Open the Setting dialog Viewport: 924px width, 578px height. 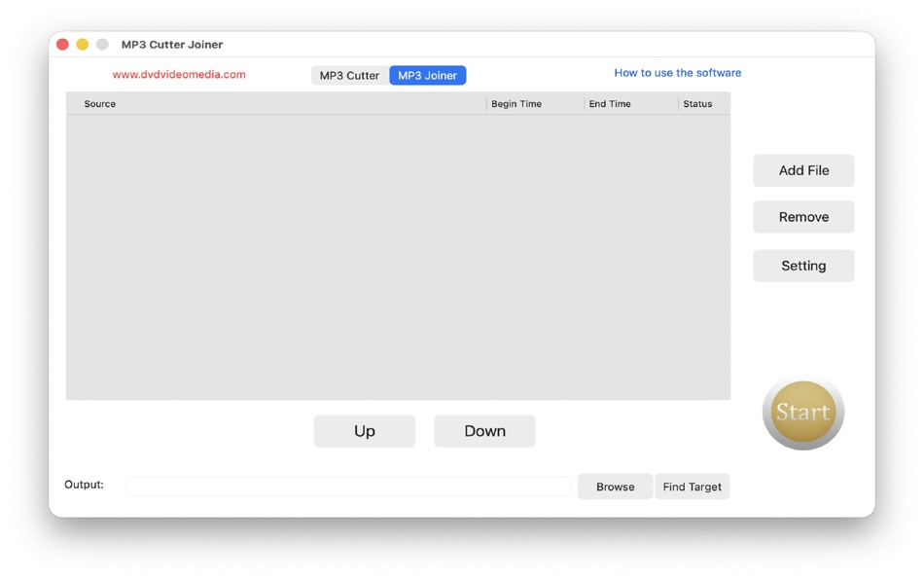pyautogui.click(x=803, y=266)
